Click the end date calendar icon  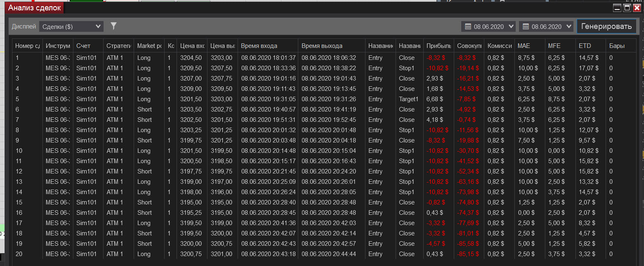coord(526,26)
